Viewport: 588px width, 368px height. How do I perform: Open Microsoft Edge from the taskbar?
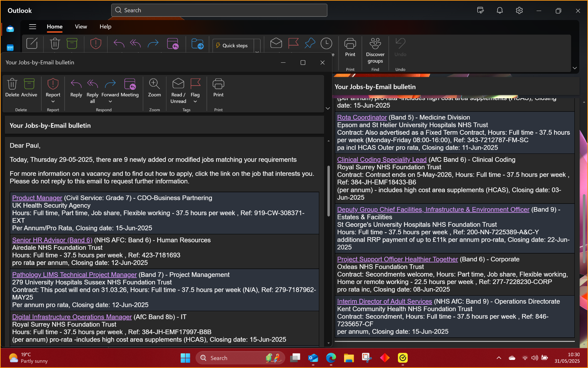331,358
